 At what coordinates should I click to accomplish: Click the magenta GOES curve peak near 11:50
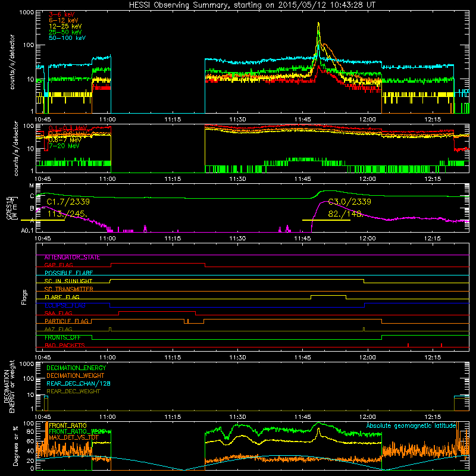(325, 202)
